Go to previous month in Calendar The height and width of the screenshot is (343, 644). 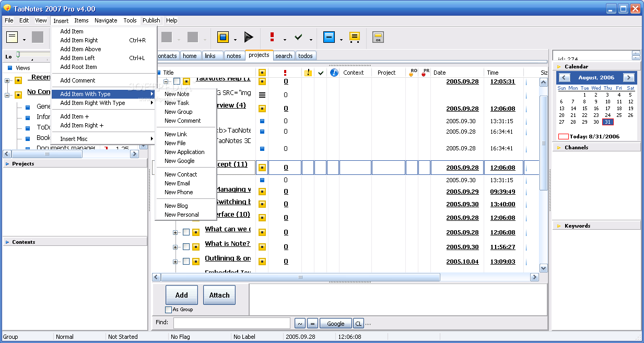[564, 78]
